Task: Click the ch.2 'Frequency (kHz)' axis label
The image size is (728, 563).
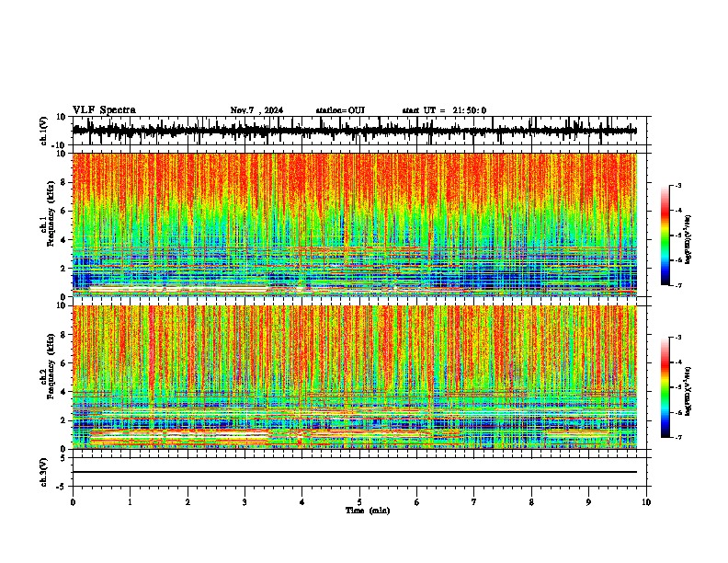Action: pos(51,366)
